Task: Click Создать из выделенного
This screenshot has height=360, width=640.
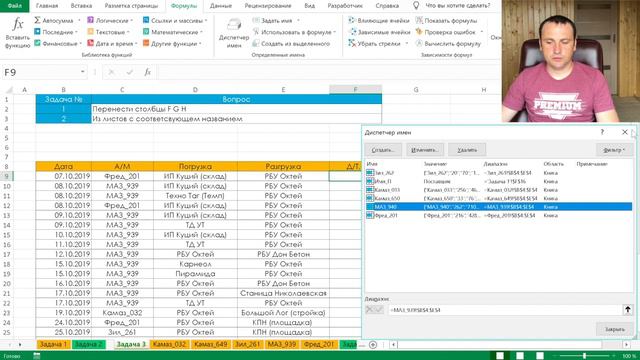Action: point(291,43)
